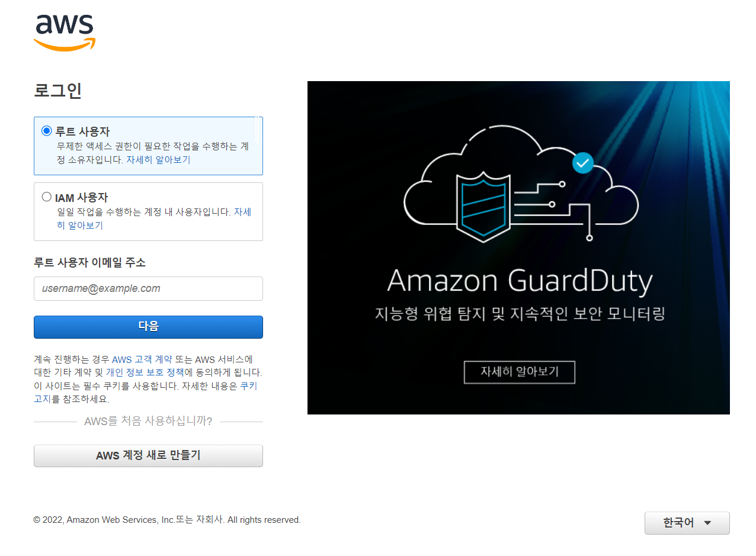Click the 다음 button
Viewport: 756px width, 556px height.
click(x=148, y=327)
